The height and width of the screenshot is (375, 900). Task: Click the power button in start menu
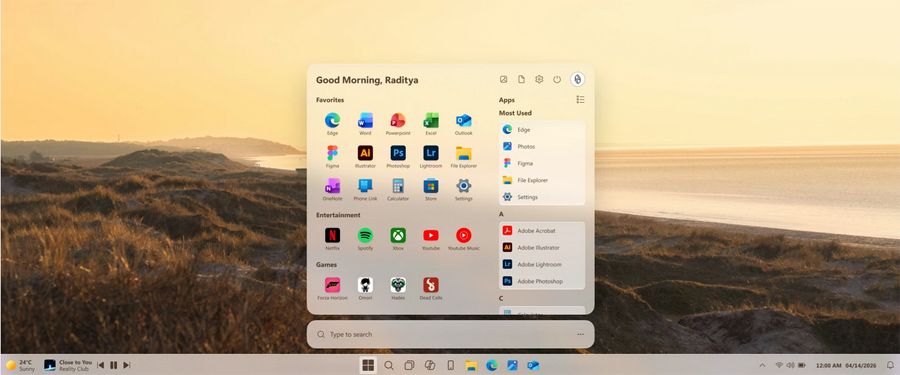(557, 79)
